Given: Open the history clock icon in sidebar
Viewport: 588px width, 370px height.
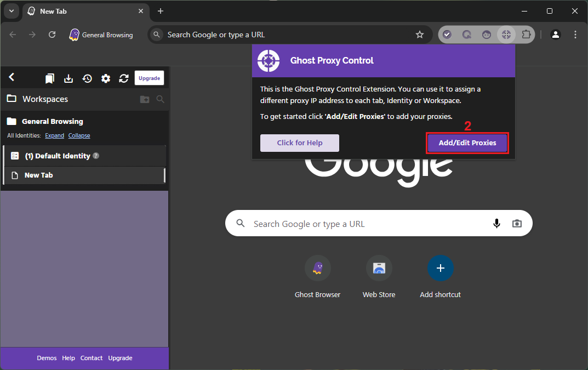Looking at the screenshot, I should [87, 78].
